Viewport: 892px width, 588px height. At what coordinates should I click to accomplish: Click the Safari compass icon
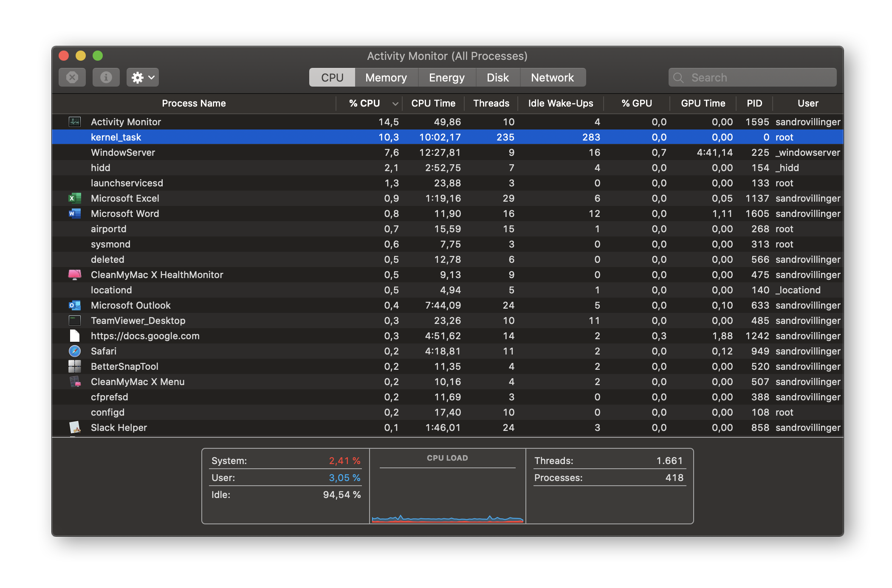[75, 351]
